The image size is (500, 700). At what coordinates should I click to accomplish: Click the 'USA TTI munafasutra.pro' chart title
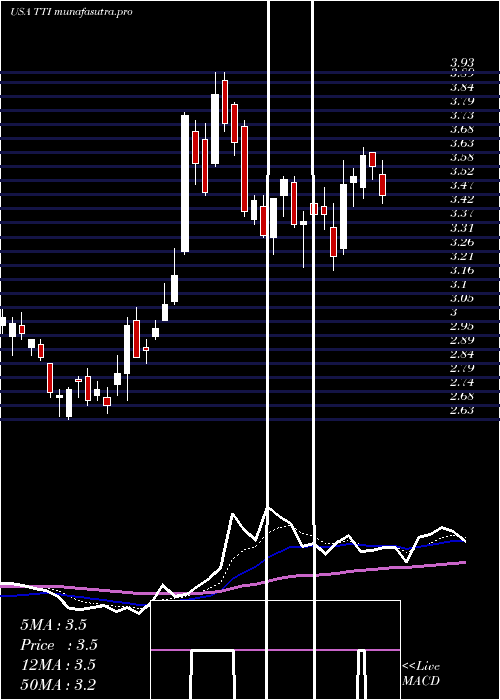coord(71,12)
